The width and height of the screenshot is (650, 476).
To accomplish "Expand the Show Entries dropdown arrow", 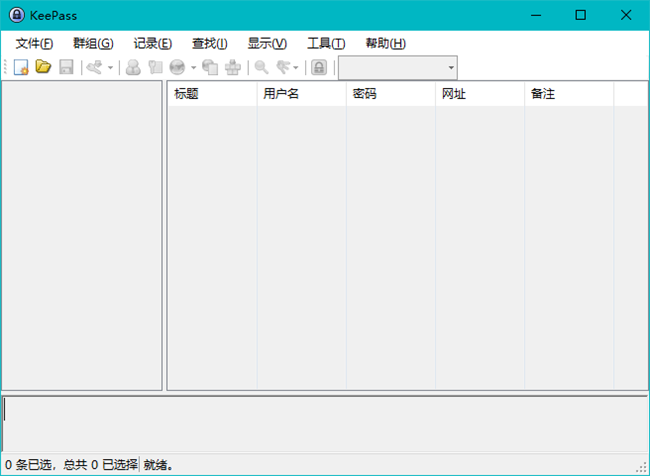I will pos(296,67).
